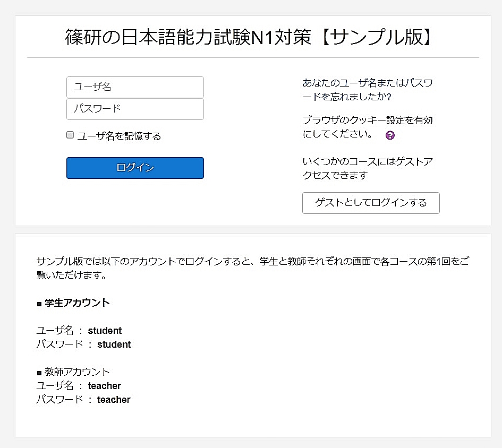Click the square bullet before 学生アカウント
502x448 pixels.
point(39,304)
